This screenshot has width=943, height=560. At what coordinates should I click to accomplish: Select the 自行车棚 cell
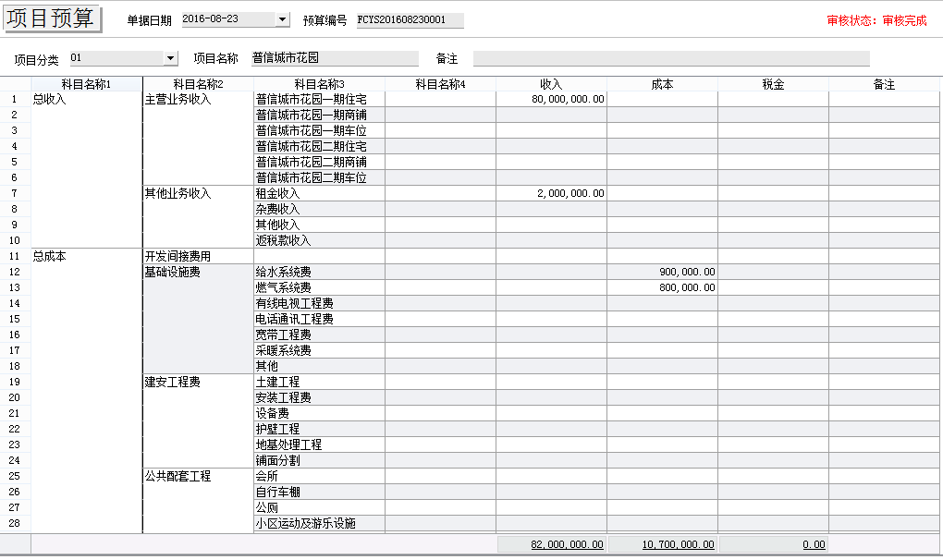pyautogui.click(x=319, y=492)
